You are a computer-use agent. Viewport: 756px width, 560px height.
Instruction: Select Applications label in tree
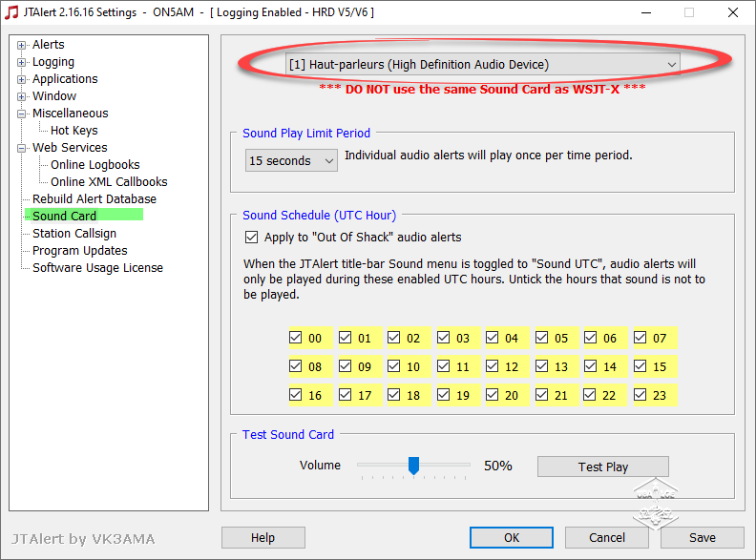click(x=65, y=79)
